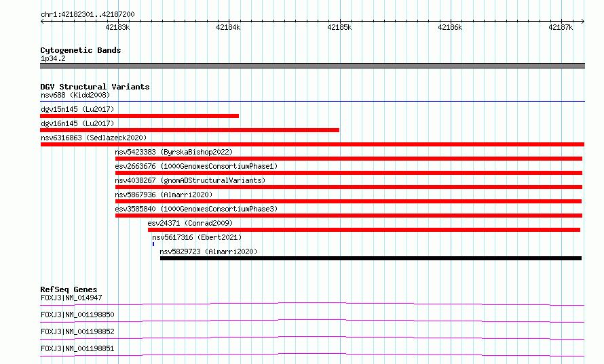Click the 42186k ruler tick label

pyautogui.click(x=450, y=27)
